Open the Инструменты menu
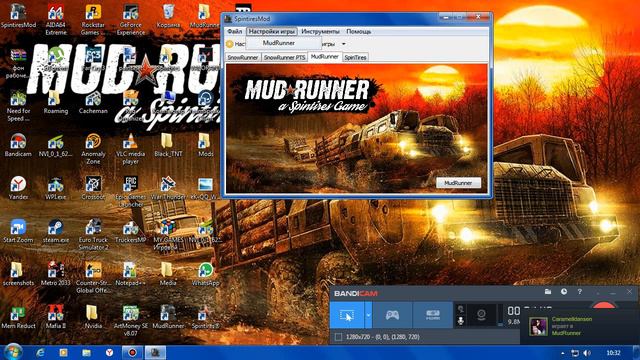The image size is (640, 360). 320,31
